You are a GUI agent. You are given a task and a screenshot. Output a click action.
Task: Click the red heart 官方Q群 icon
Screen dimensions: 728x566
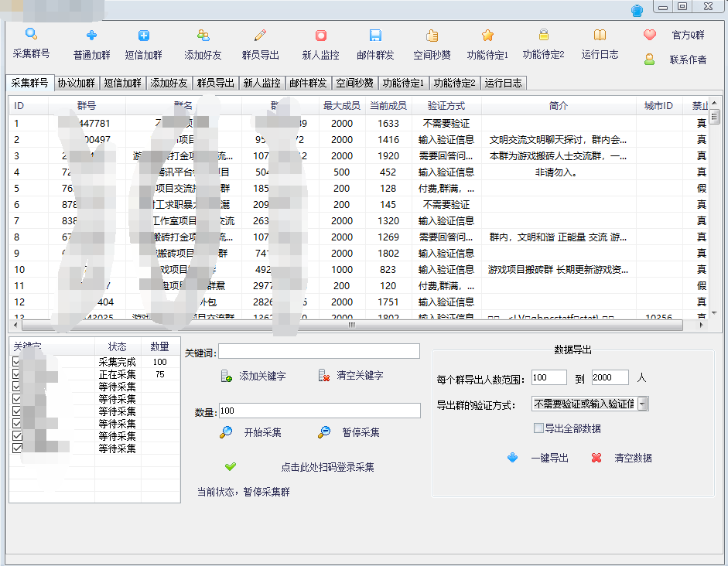[x=650, y=35]
